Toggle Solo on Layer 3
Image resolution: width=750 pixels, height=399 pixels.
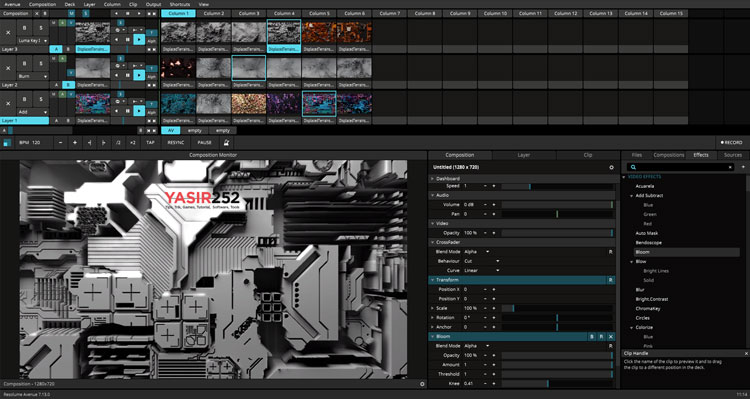point(41,28)
